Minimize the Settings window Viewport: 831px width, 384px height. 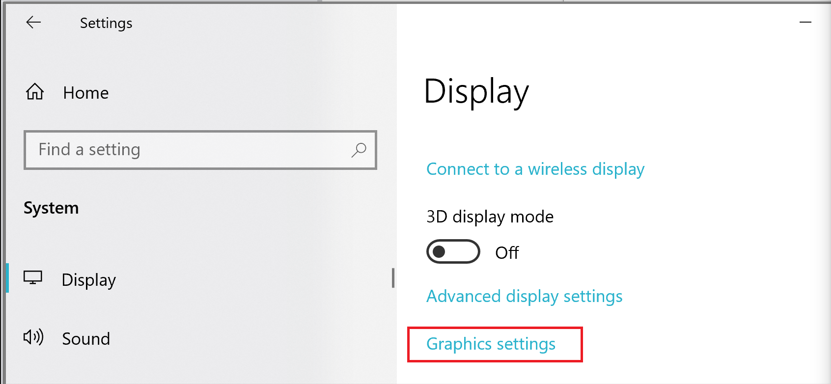806,22
